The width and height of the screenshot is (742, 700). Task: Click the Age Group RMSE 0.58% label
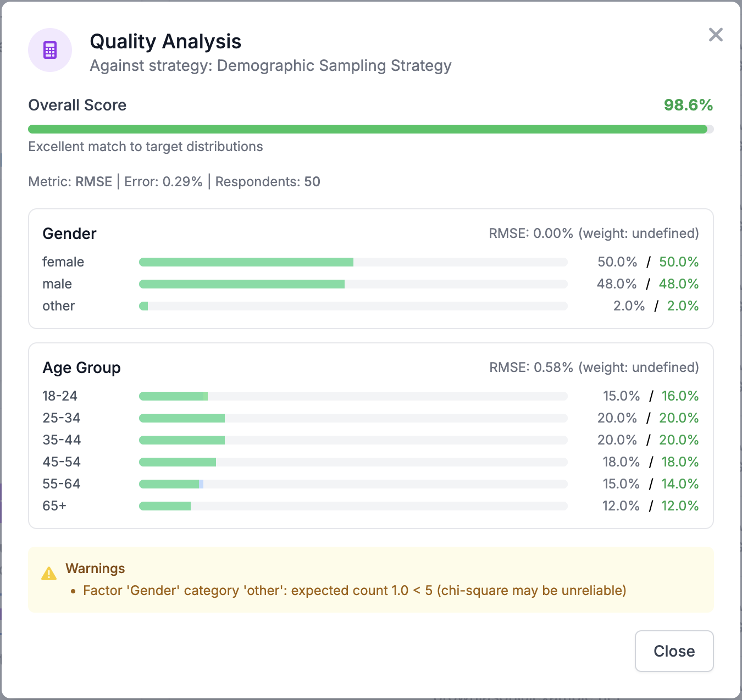point(531,367)
